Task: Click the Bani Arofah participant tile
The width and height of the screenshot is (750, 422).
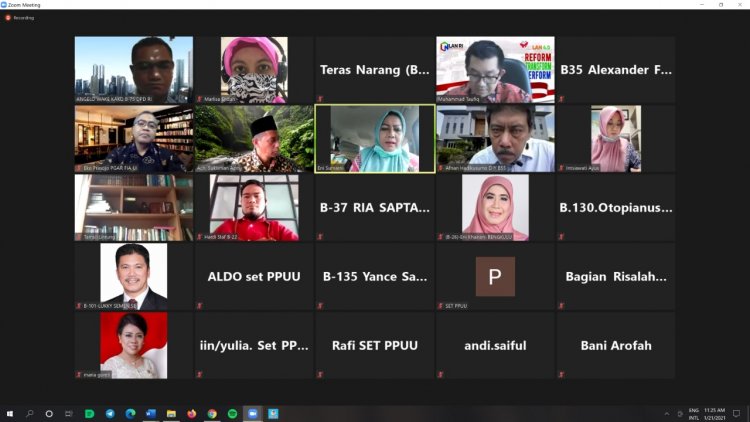Action: (x=615, y=345)
